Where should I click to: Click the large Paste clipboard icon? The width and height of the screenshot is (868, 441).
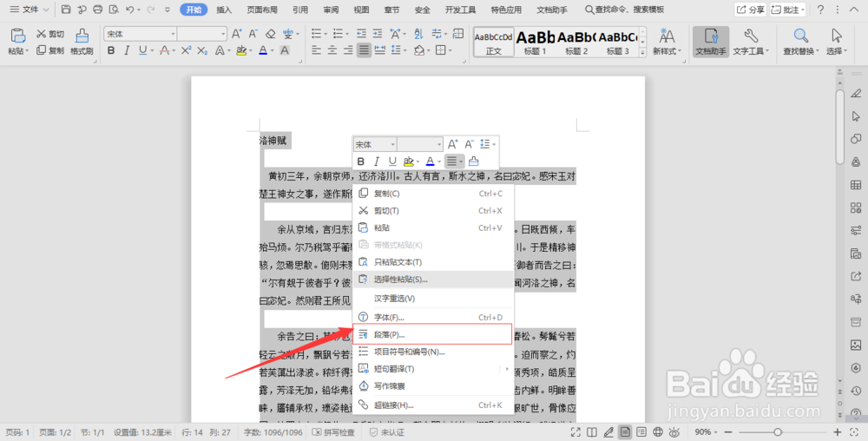pyautogui.click(x=17, y=36)
